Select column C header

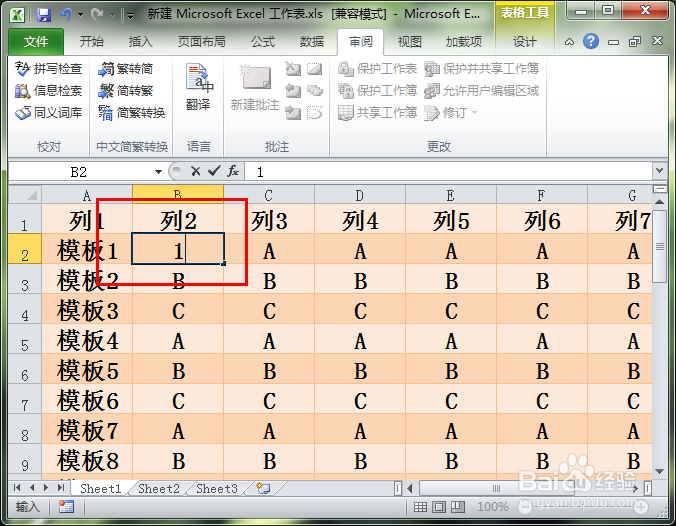click(x=269, y=195)
